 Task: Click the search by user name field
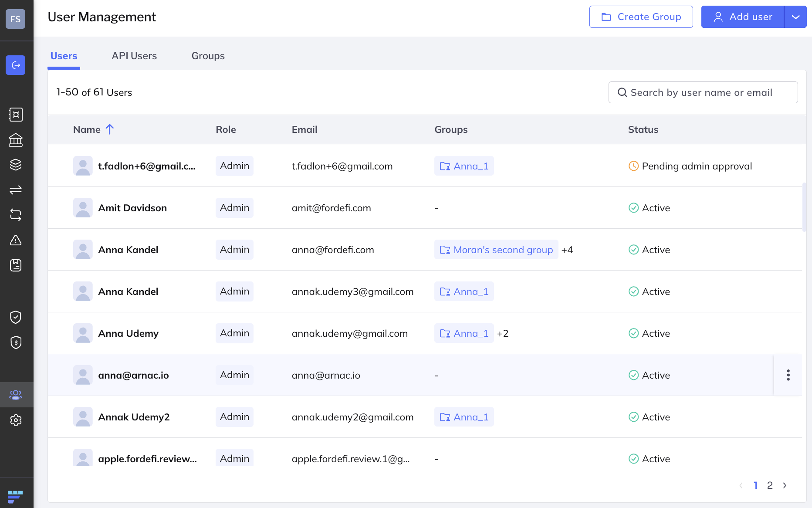pyautogui.click(x=703, y=92)
